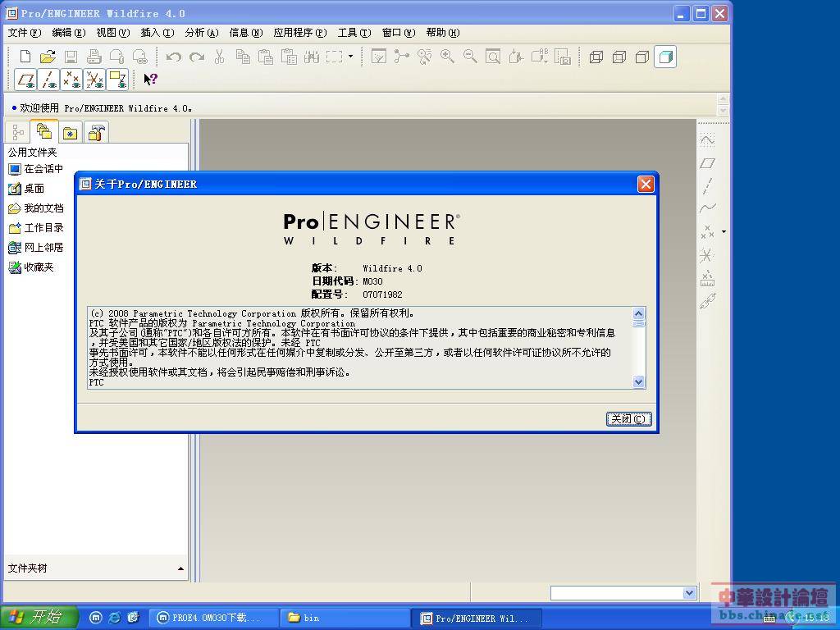Open the 窗口(W) menu
Image resolution: width=840 pixels, height=630 pixels.
tap(399, 33)
